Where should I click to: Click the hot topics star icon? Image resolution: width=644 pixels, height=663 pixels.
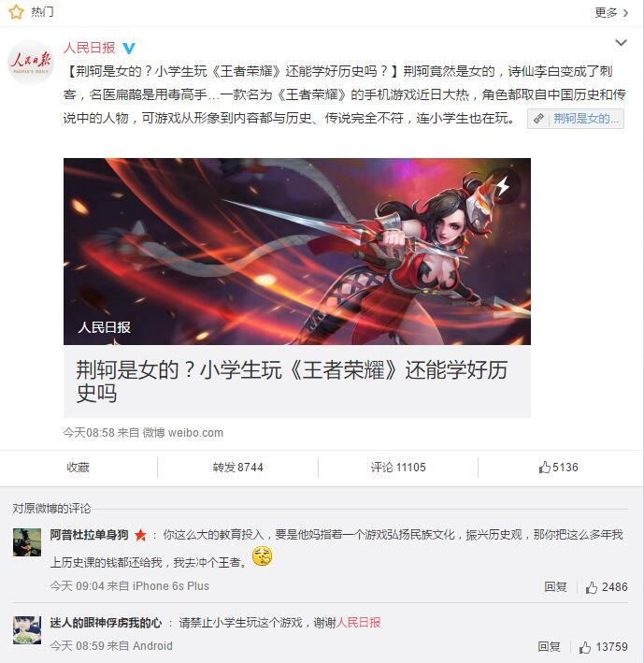tap(16, 12)
